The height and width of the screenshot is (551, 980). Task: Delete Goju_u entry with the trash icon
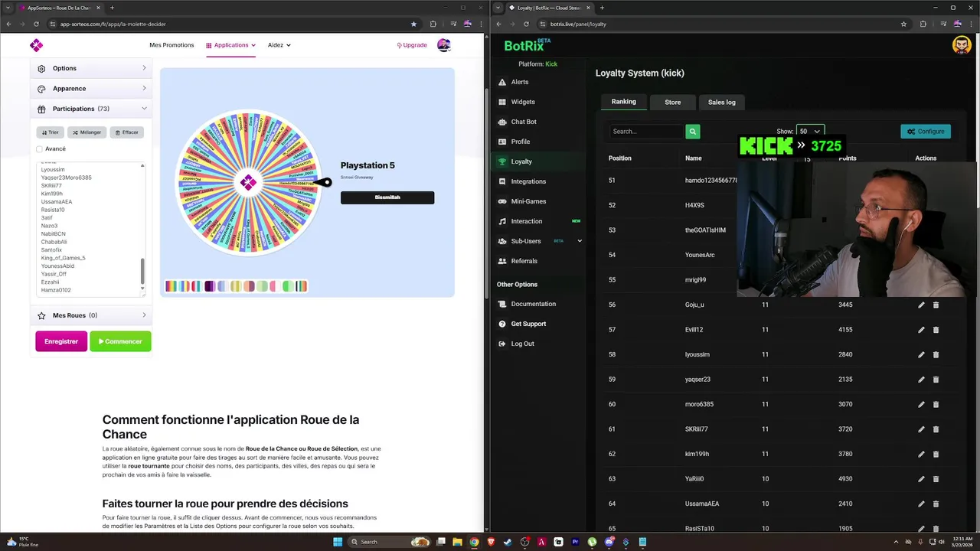(936, 305)
